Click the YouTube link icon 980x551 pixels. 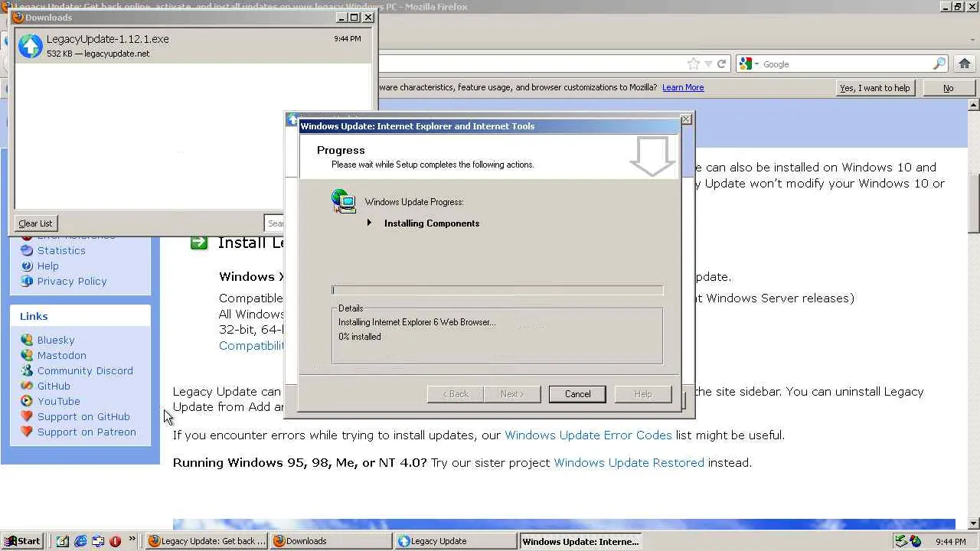tap(27, 401)
